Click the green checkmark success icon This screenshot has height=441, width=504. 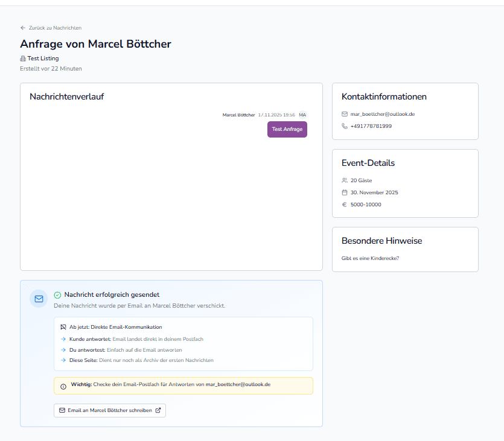[57, 295]
